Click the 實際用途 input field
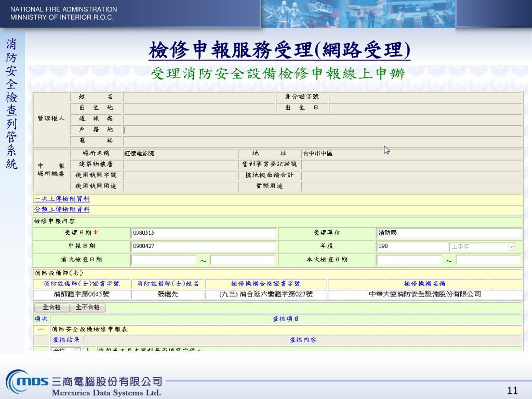The image size is (532, 399). click(x=412, y=187)
